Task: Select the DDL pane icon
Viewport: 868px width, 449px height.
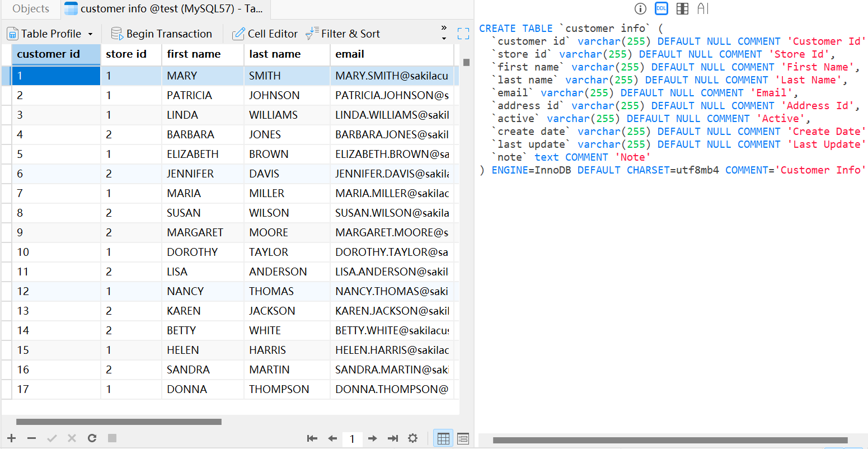Action: pyautogui.click(x=661, y=8)
